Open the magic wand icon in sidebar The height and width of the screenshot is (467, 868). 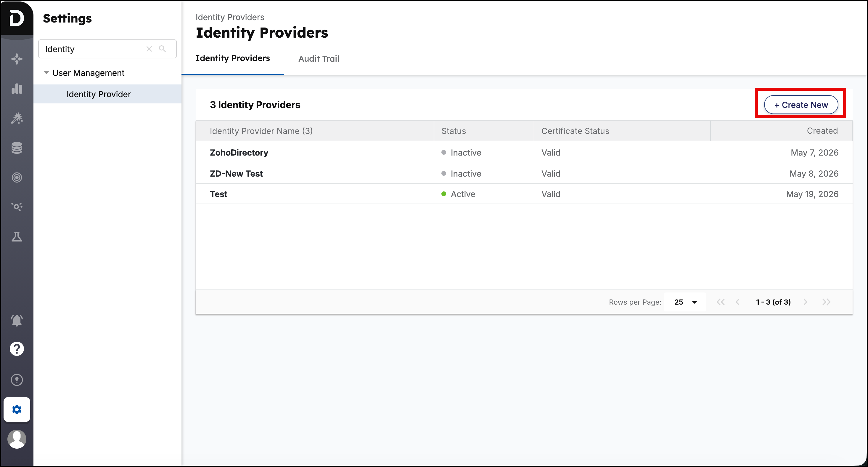(x=17, y=118)
